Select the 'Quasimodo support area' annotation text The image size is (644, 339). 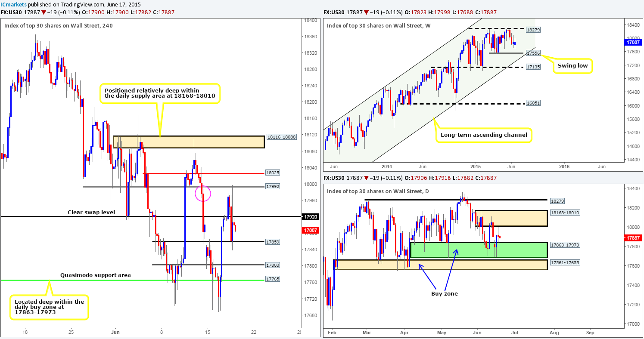click(x=95, y=274)
